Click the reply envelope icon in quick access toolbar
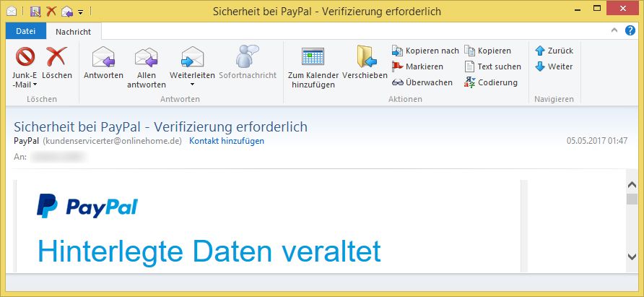Viewport: 644px width, 297px height. click(67, 12)
